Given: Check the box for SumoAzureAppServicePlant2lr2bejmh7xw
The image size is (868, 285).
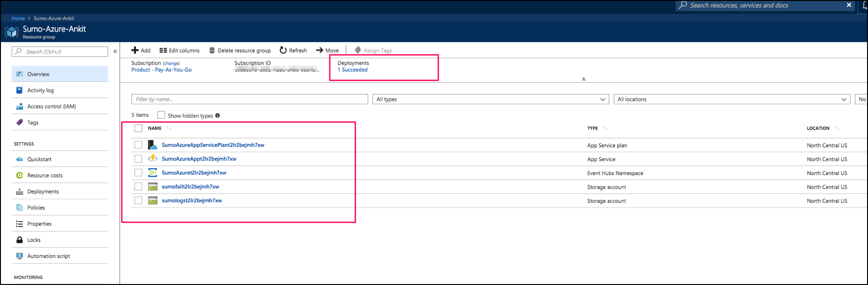Looking at the screenshot, I should pos(138,145).
